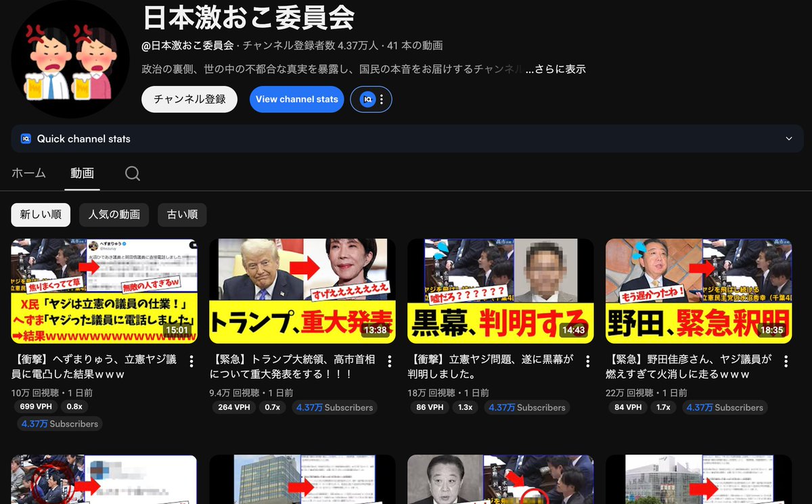Click the 22万 回視聴 view count text
Screen dimensions: 812x504
click(x=631, y=392)
